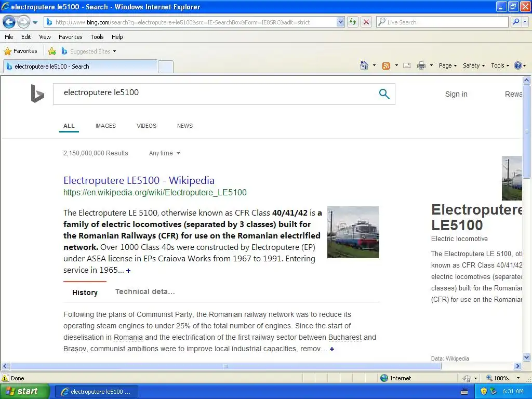Expand the Print options dropdown arrow
The image size is (532, 399).
pyautogui.click(x=431, y=65)
